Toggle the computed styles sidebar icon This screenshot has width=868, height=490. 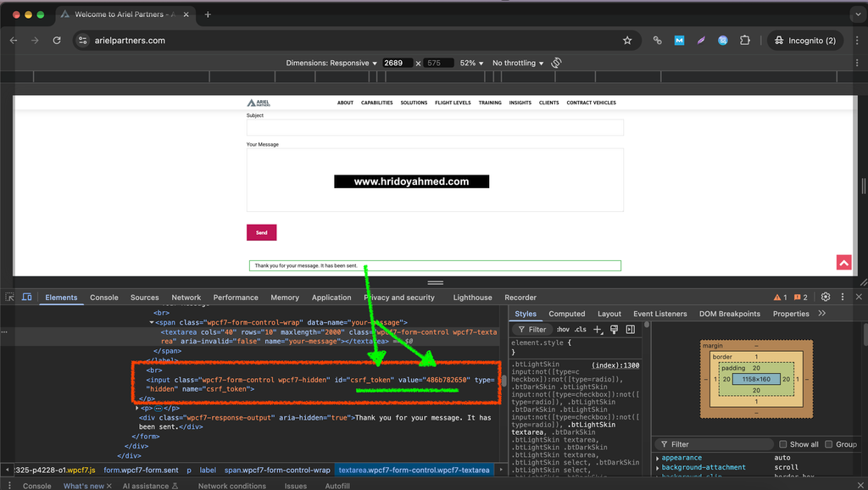[x=630, y=330]
